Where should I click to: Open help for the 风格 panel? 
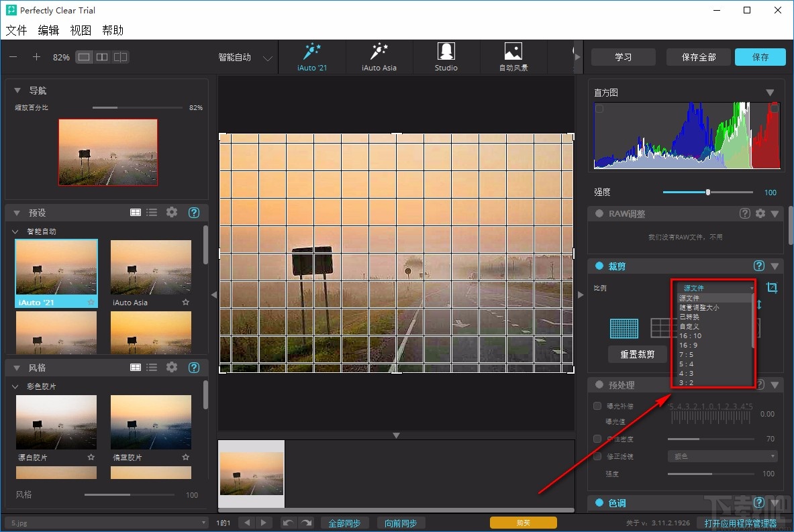coord(194,368)
